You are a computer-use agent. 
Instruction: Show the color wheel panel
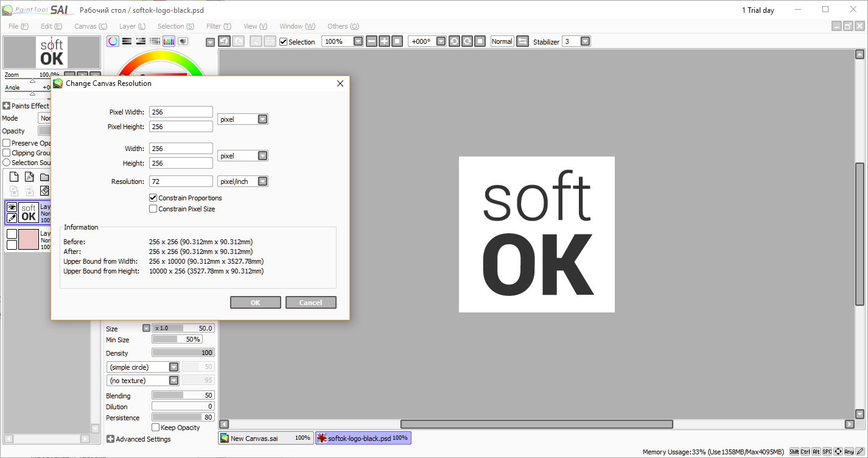[113, 41]
